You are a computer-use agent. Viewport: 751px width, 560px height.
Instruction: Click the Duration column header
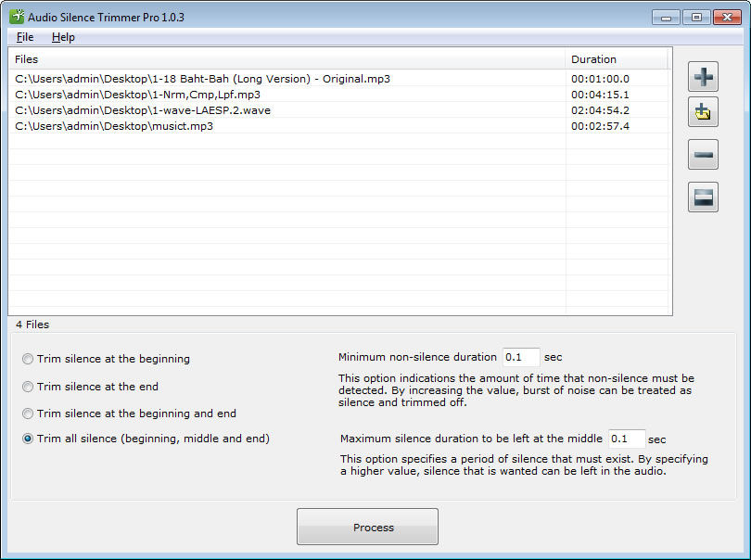pyautogui.click(x=617, y=59)
